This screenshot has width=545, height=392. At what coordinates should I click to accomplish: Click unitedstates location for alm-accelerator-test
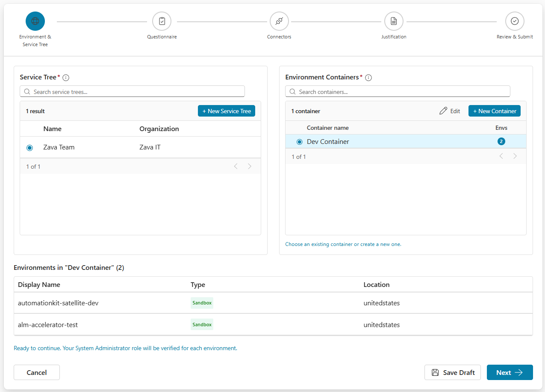(382, 325)
